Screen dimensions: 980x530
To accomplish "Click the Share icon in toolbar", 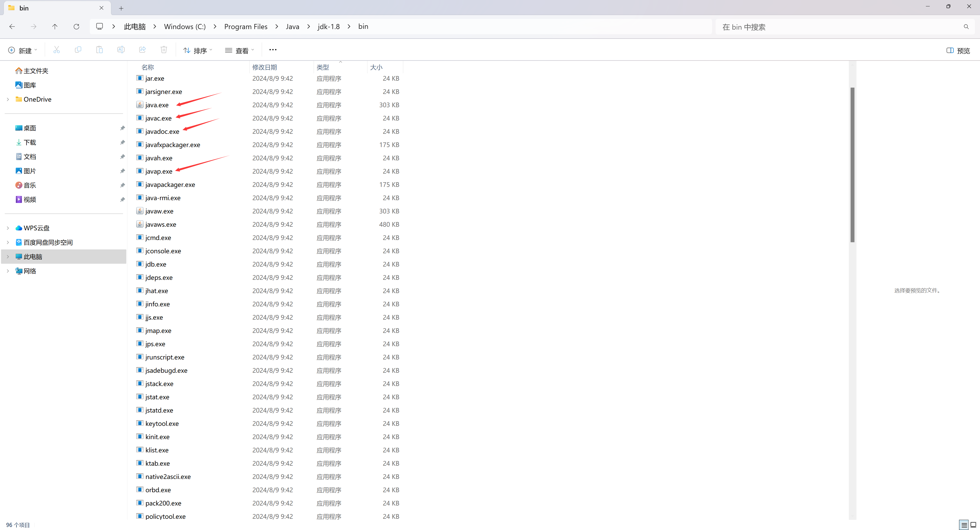I will 142,50.
